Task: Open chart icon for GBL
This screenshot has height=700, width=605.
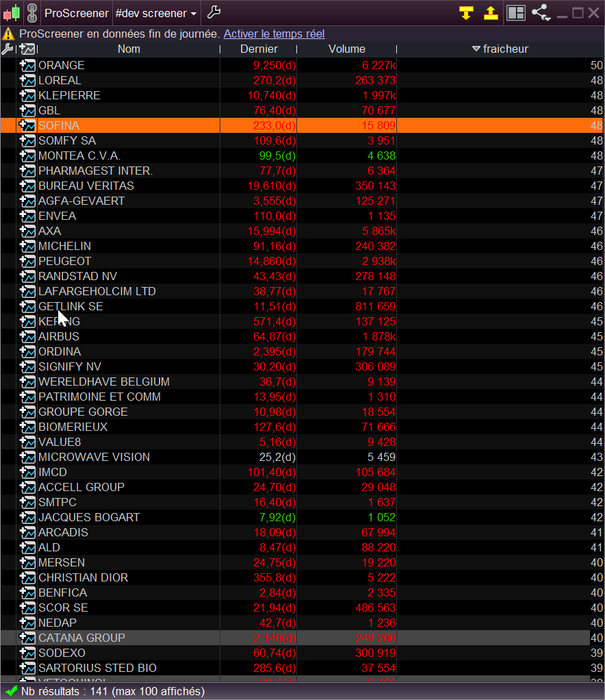Action: tap(27, 110)
